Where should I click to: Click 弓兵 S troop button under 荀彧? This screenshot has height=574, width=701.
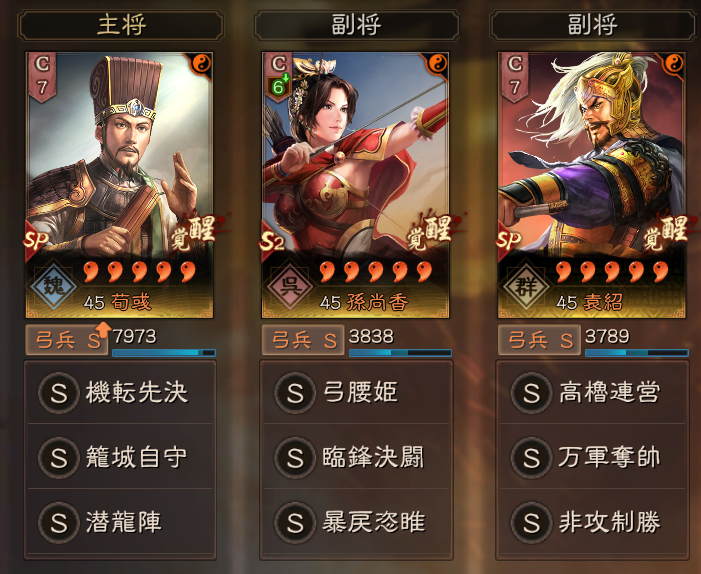coord(67,340)
